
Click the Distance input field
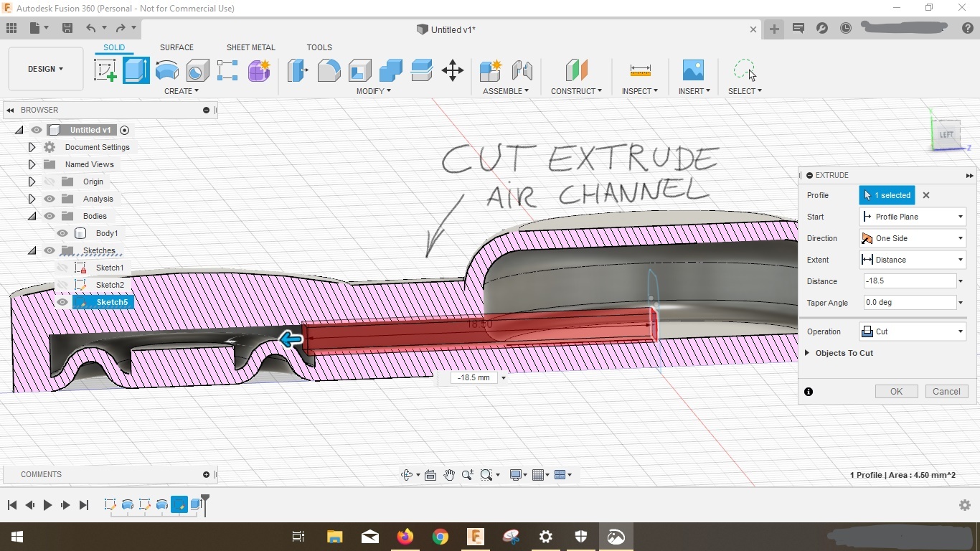910,281
